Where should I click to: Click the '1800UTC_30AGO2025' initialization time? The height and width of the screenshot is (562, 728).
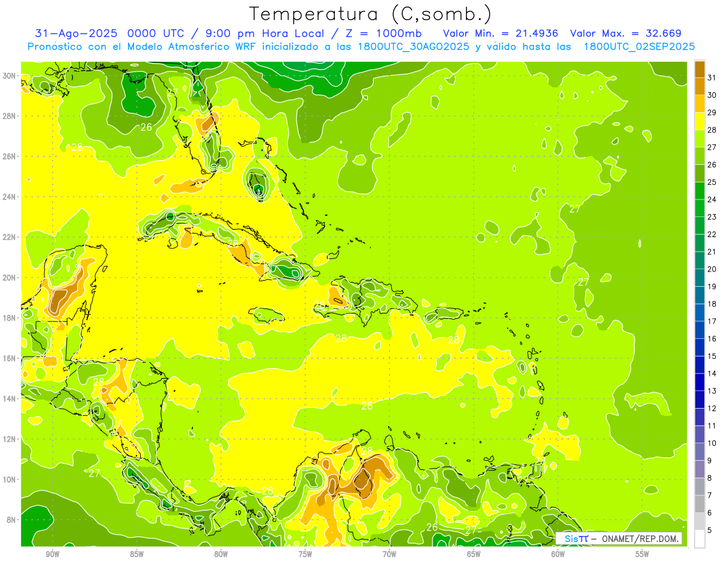click(x=413, y=47)
